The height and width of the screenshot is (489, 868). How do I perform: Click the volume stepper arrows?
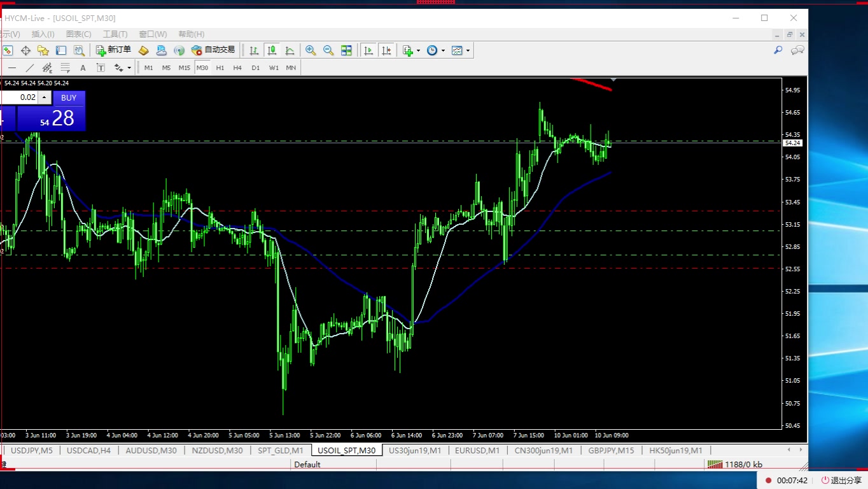click(x=44, y=97)
